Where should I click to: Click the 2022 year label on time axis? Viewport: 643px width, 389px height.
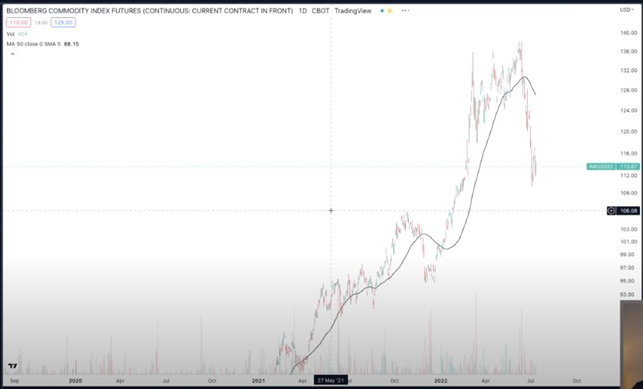pos(441,381)
